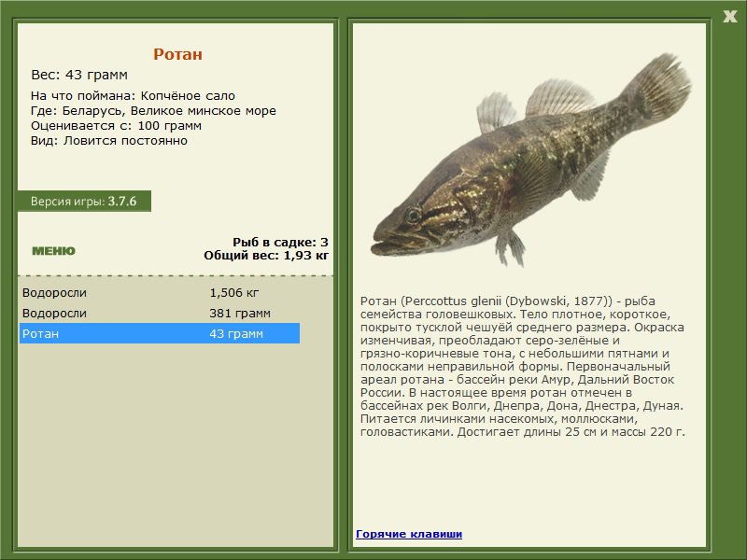
Task: Click the bait line Копчёное сало
Action: pyautogui.click(x=133, y=96)
